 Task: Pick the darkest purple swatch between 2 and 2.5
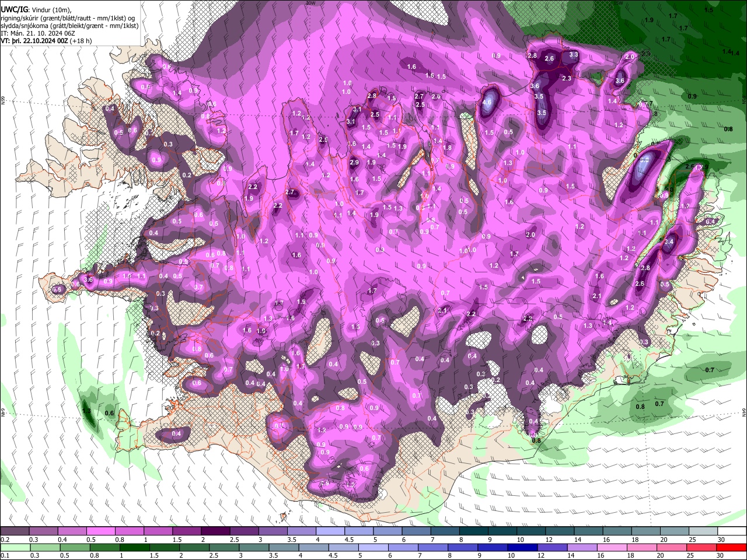[215, 531]
